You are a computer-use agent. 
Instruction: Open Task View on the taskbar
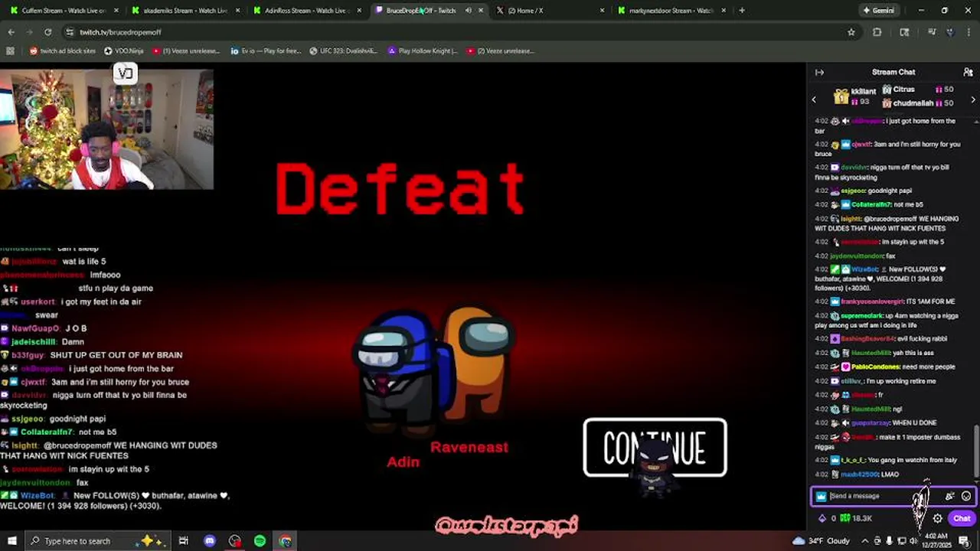coord(184,541)
